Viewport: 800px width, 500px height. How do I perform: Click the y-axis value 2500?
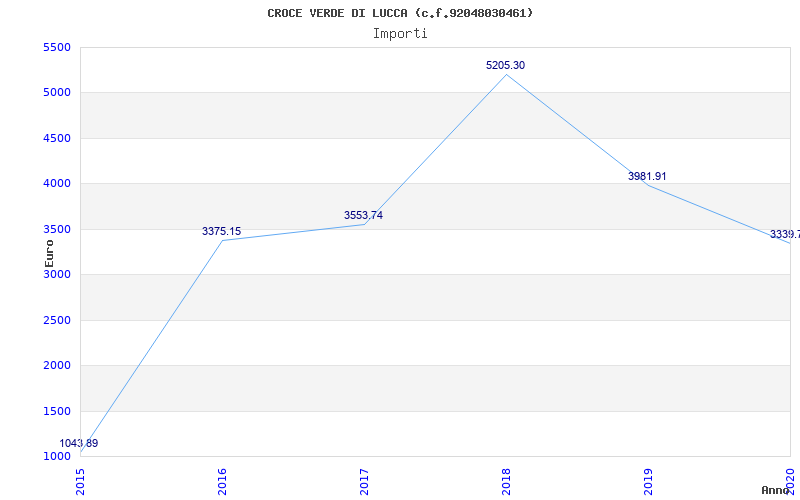coord(57,320)
